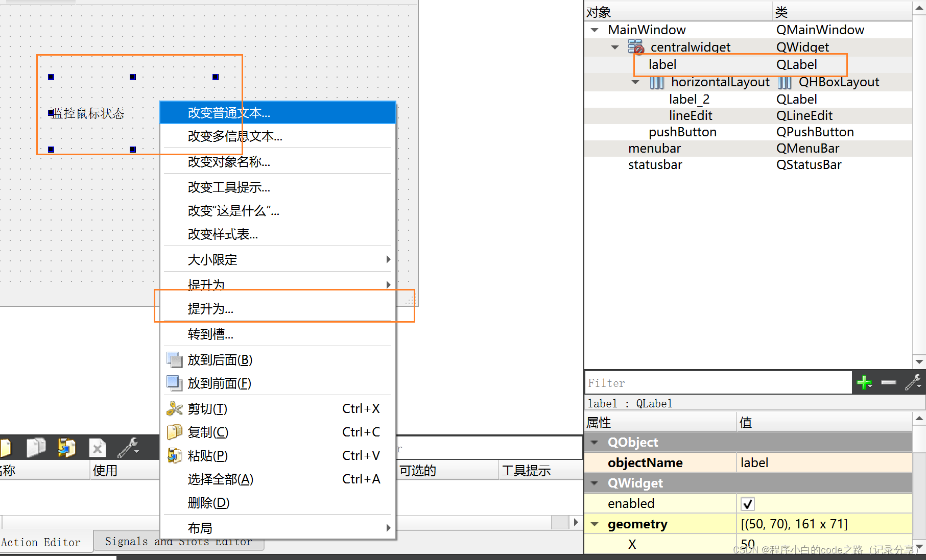Image resolution: width=926 pixels, height=560 pixels.
Task: Open the Action Editor wrench configure icon
Action: [128, 448]
